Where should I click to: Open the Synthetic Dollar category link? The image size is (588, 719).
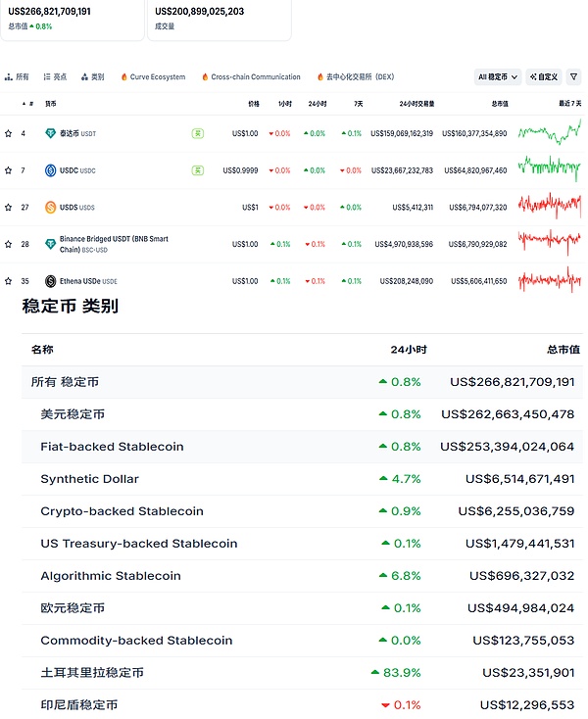tap(89, 479)
